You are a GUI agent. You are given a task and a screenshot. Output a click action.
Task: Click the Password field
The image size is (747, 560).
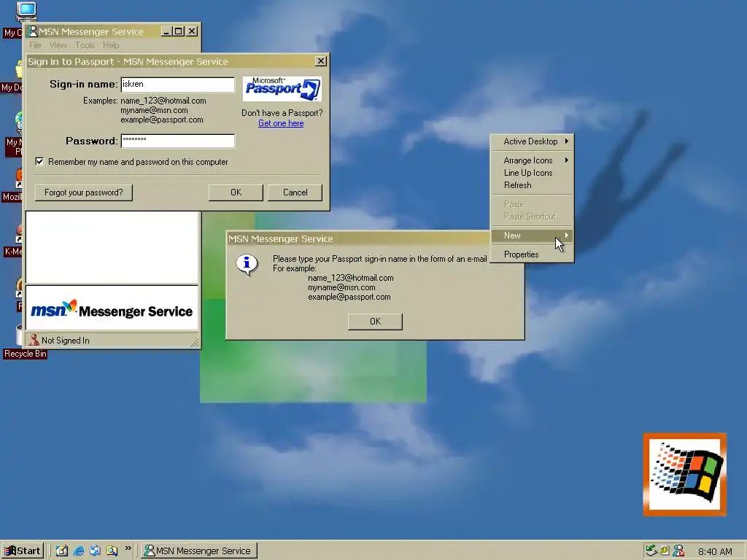178,141
